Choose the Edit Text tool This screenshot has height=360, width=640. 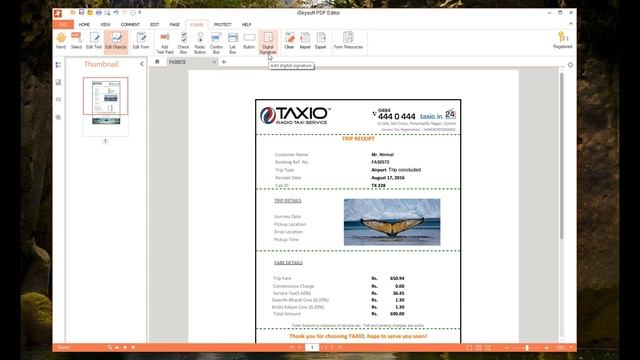coord(94,41)
